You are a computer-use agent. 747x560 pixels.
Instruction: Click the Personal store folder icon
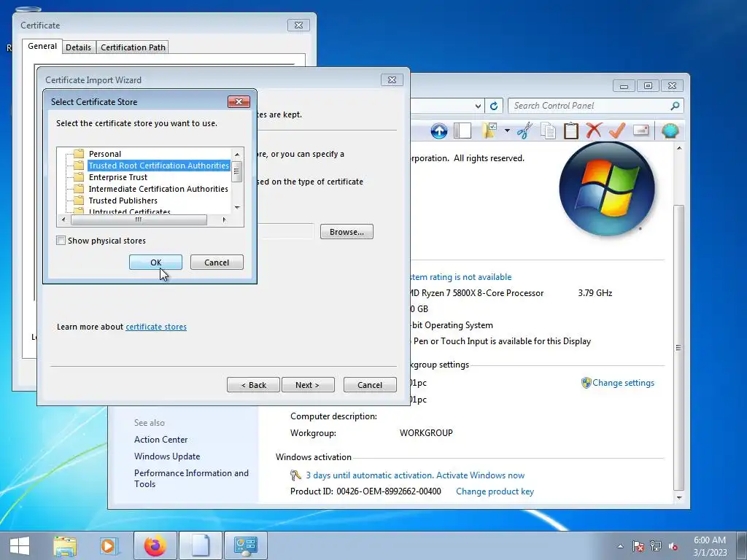[79, 154]
